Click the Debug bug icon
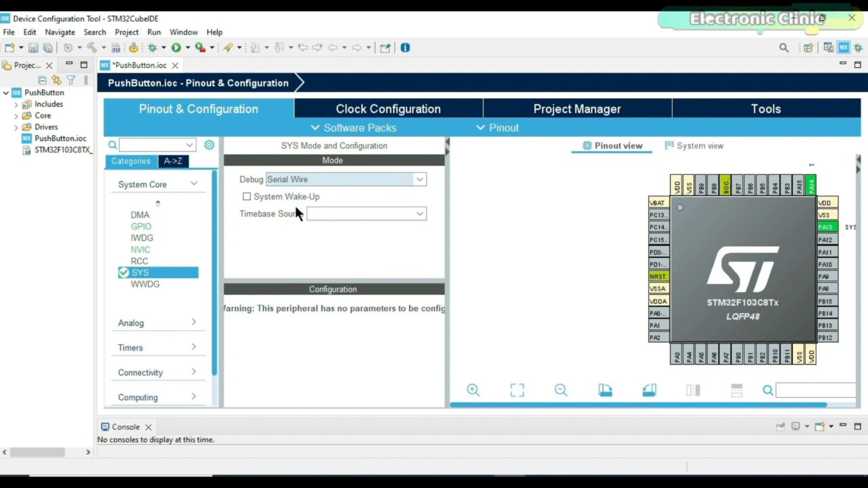 153,48
